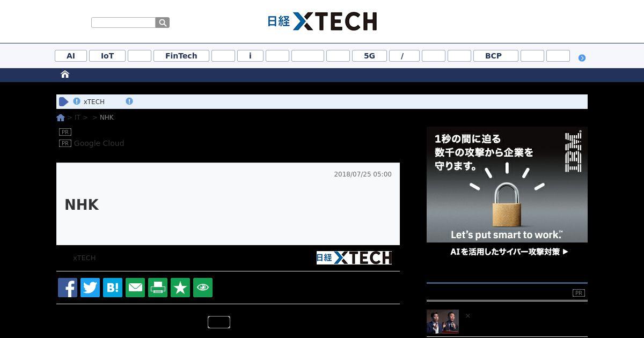Share the article on Facebook
Image resolution: width=644 pixels, height=338 pixels.
(68, 288)
